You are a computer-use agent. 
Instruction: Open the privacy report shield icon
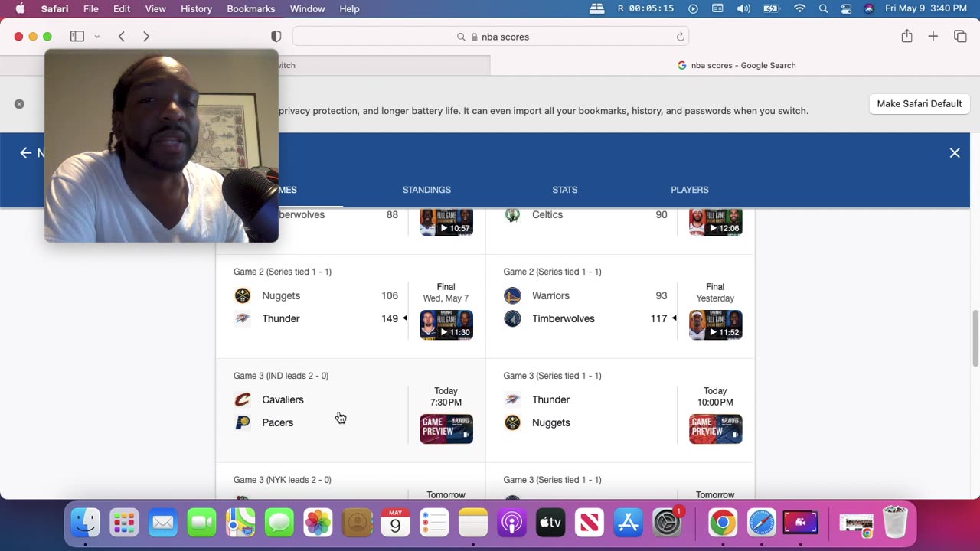(276, 37)
